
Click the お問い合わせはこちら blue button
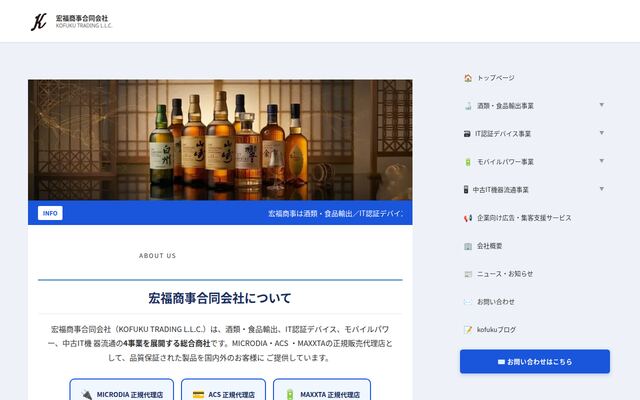535,362
